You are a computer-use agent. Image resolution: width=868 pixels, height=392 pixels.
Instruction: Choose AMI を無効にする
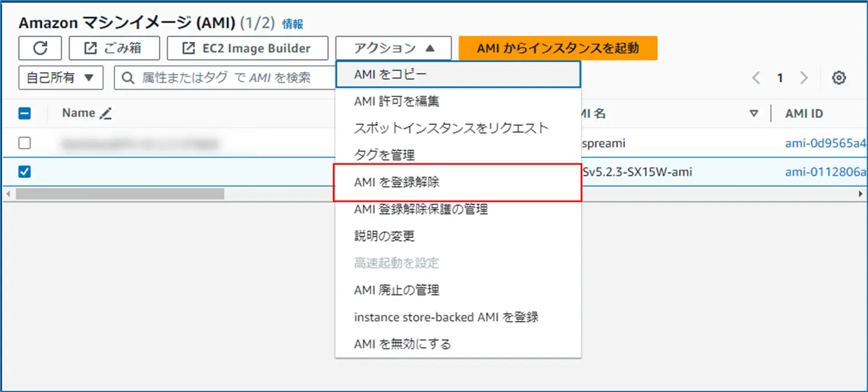458,344
